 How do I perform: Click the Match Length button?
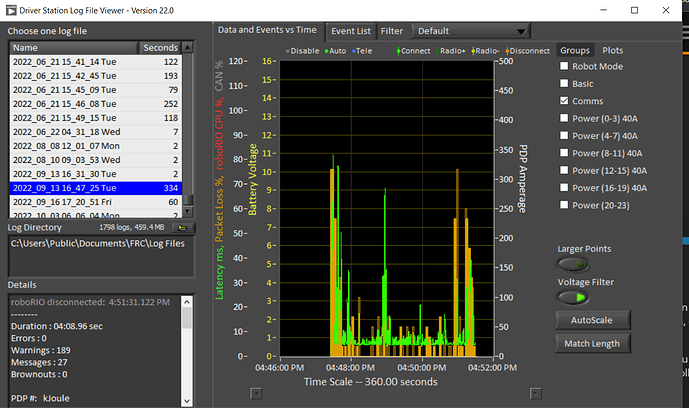click(x=592, y=343)
